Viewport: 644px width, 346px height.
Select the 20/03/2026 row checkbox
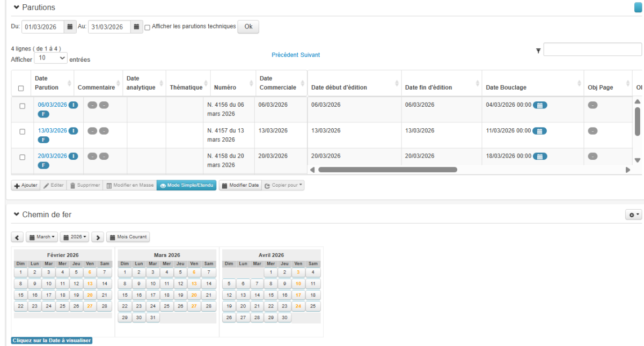(22, 157)
